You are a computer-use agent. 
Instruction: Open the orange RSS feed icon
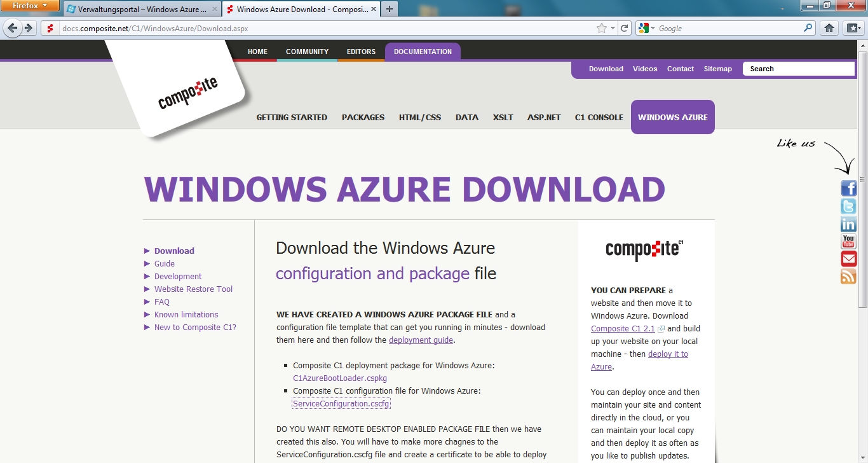pyautogui.click(x=848, y=277)
